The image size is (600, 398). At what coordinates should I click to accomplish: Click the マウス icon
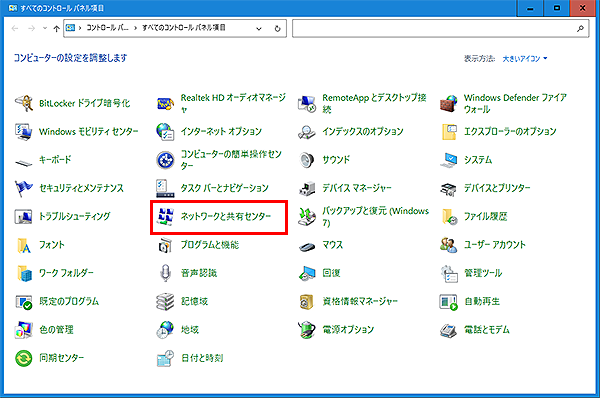[x=307, y=246]
